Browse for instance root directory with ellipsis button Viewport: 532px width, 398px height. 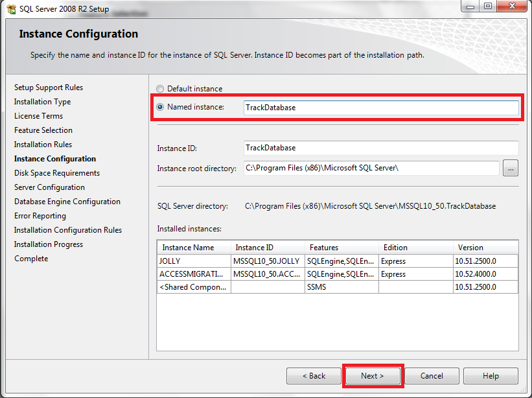pos(511,168)
